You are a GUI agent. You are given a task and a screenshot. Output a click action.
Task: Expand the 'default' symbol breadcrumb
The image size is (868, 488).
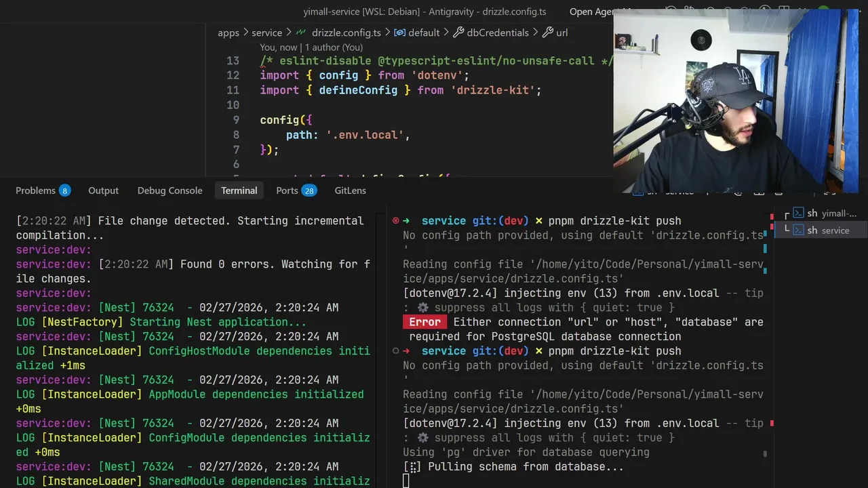[417, 33]
